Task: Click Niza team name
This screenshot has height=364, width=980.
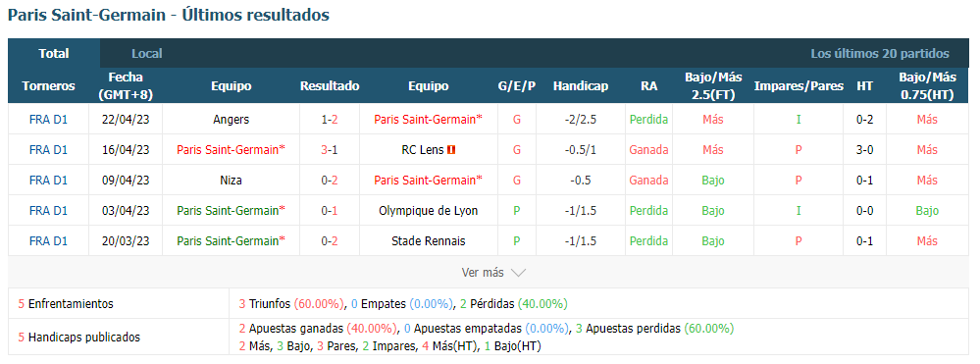Action: 231,181
